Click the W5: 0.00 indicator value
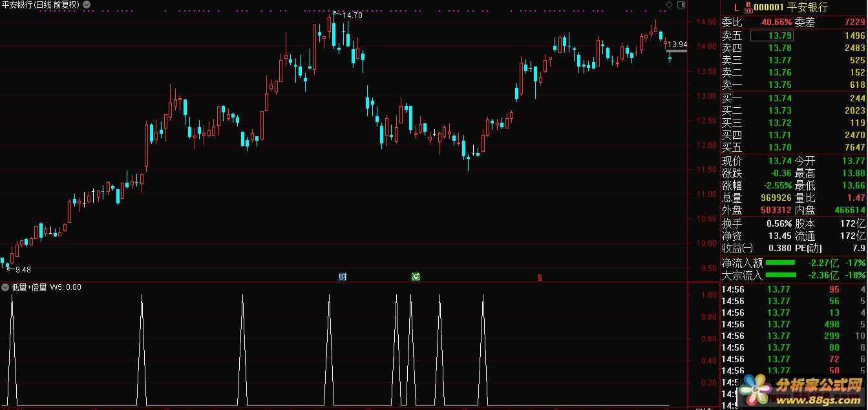Image resolution: width=868 pixels, height=410 pixels. point(66,287)
